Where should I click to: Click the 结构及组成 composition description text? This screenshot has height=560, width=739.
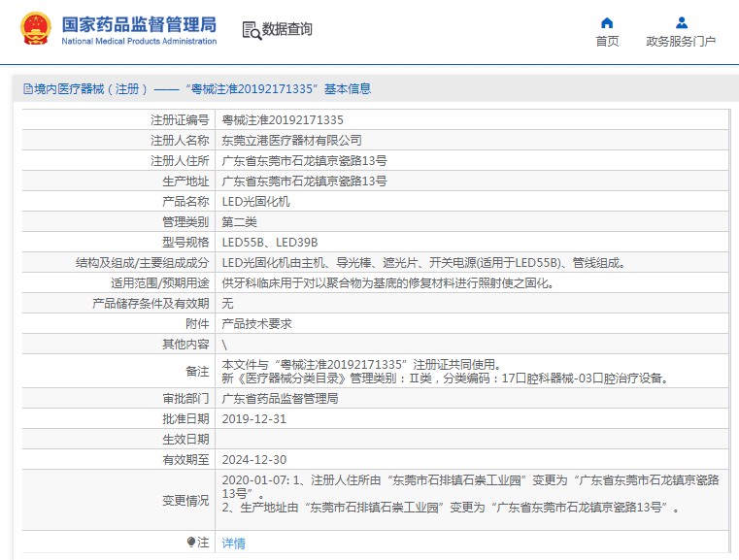[423, 263]
